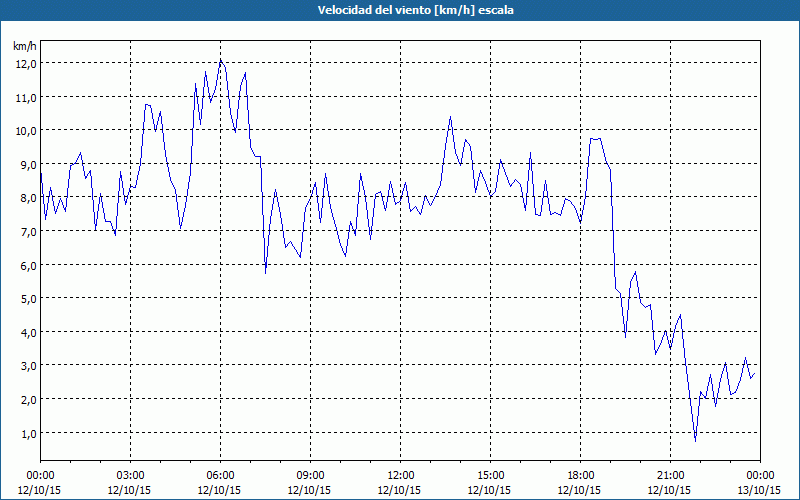Viewport: 800px width, 500px height.
Task: Click the 15:00 time axis label
Action: (x=490, y=476)
